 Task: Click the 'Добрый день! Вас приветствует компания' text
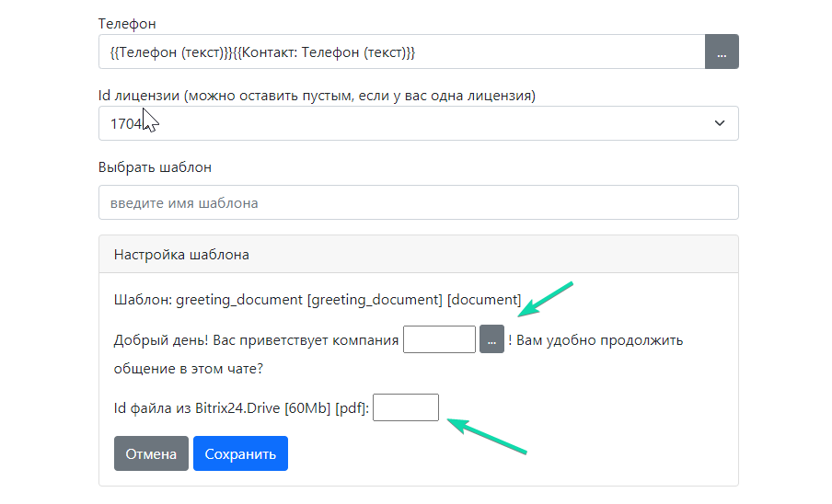(x=256, y=340)
